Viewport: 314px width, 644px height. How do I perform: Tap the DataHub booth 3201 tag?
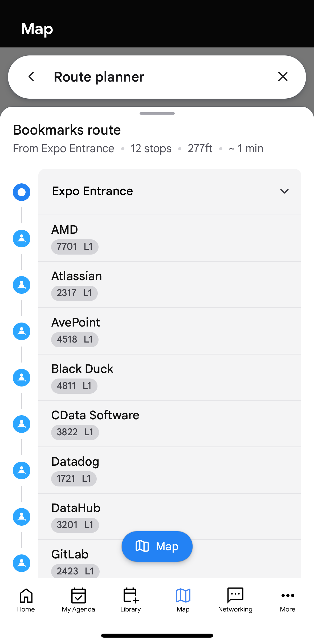point(75,525)
